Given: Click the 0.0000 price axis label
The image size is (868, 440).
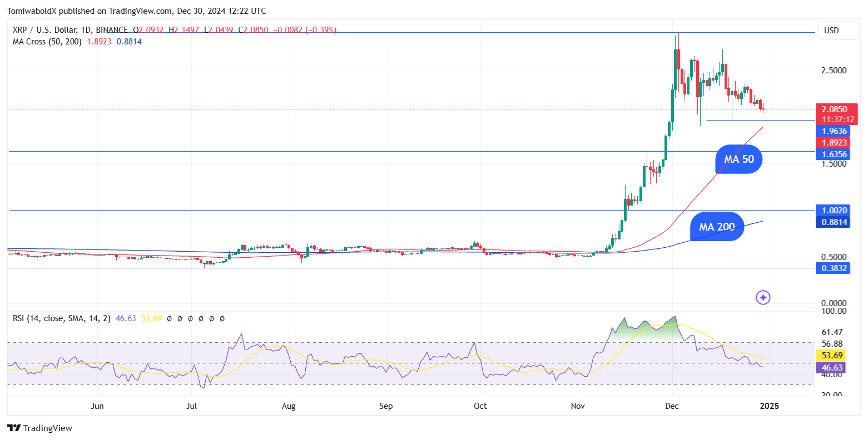Looking at the screenshot, I should click(834, 304).
